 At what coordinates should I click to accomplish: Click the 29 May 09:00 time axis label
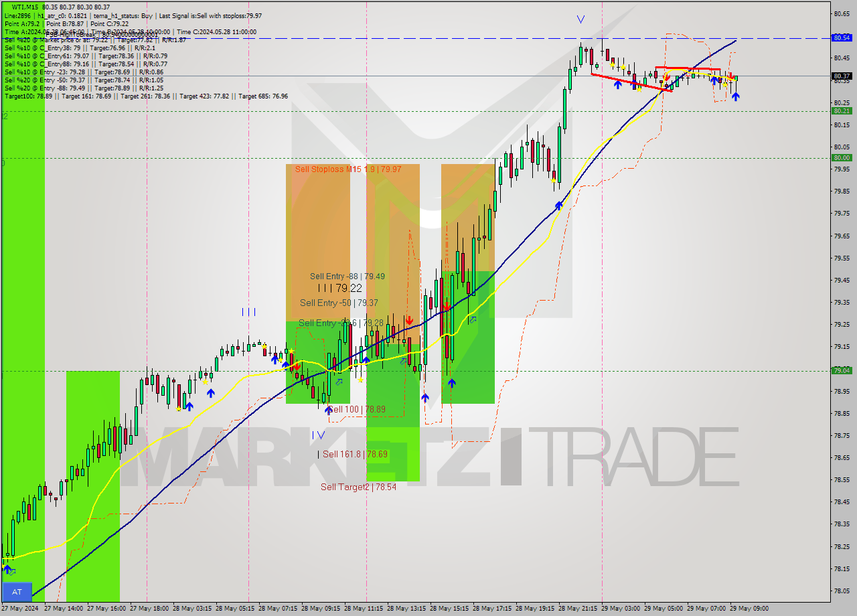[x=749, y=609]
